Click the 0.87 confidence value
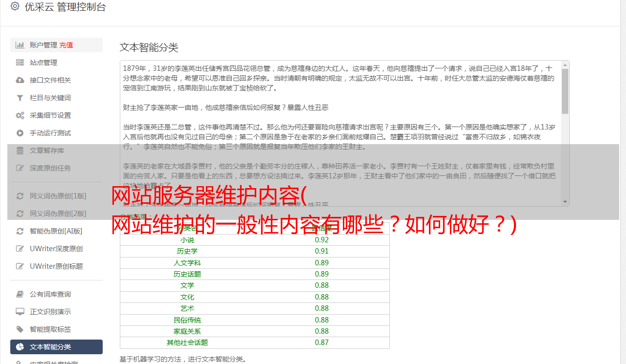Viewport: 626px width, 364px height. (322, 343)
